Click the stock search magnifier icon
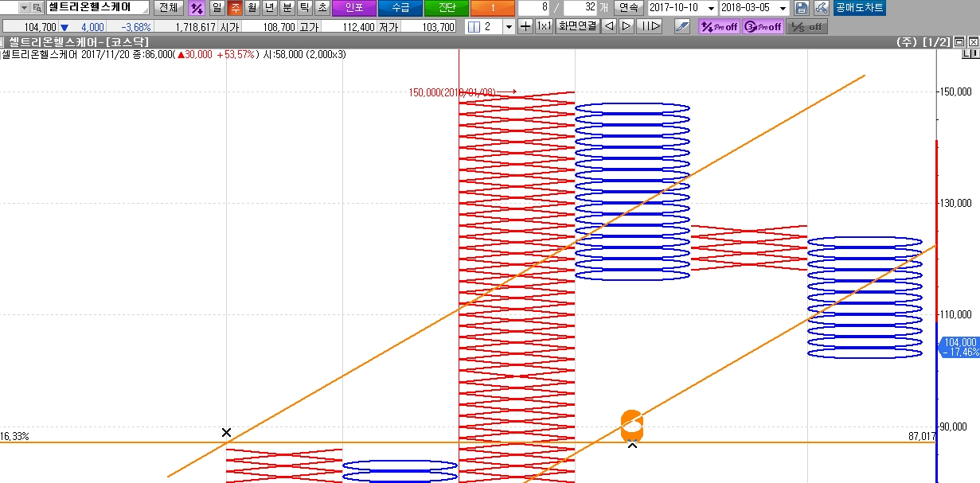 [x=37, y=8]
